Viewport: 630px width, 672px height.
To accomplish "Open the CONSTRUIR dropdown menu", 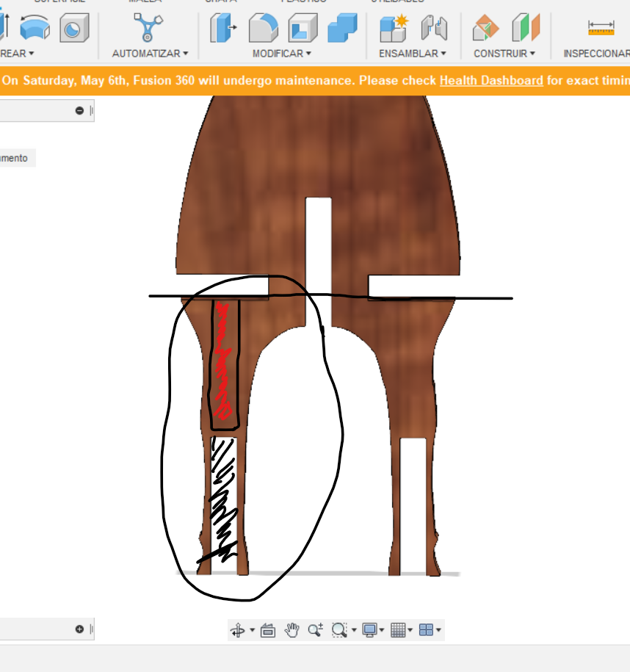I will coord(504,54).
